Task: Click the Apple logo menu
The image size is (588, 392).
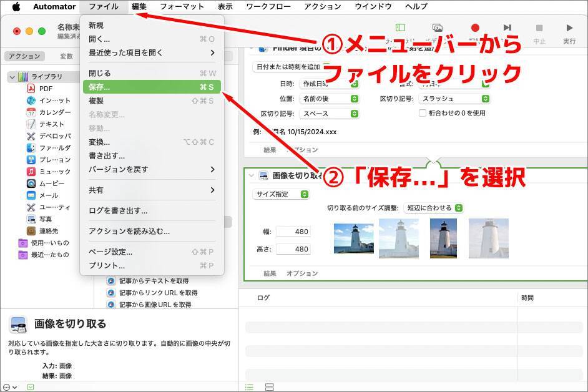Action: [16, 6]
